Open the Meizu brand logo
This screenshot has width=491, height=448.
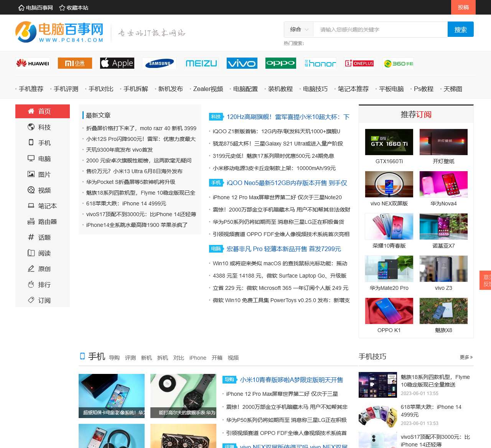201,63
